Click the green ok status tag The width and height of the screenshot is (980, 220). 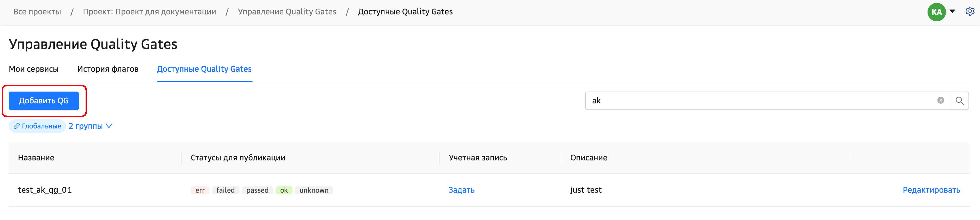(284, 190)
